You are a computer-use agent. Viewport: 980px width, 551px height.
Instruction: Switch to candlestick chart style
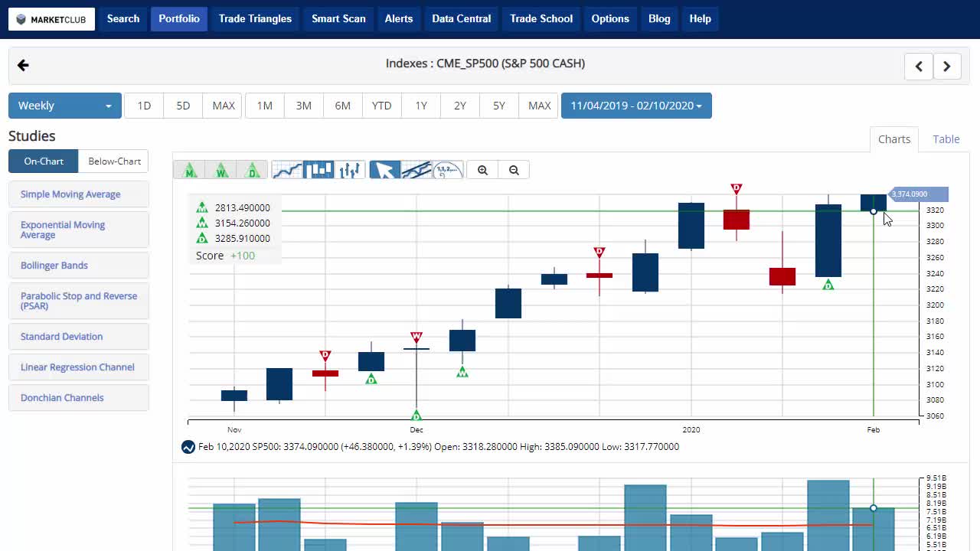[318, 170]
